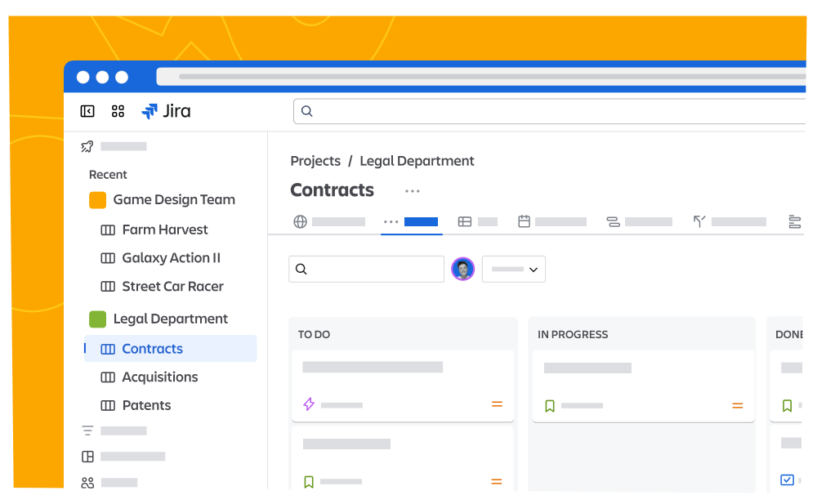Open the Contracts more actions ellipsis
The image size is (817, 504).
point(413,191)
